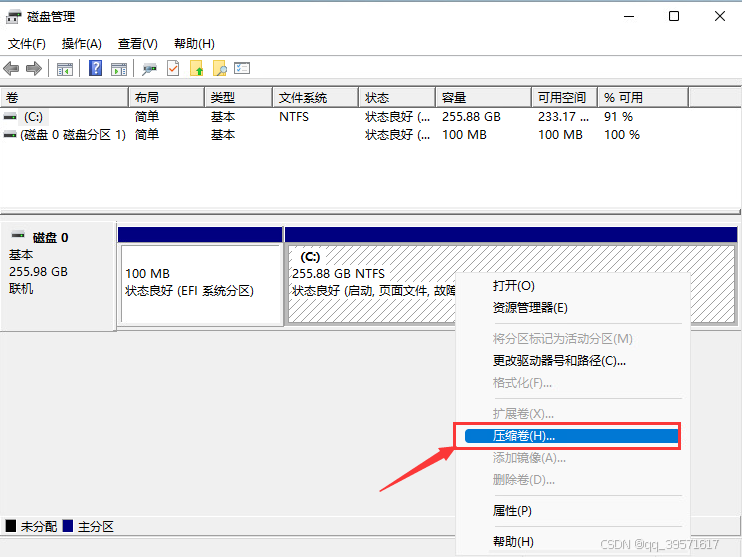
Task: Select 压缩卷(H)... in the context menu
Action: tap(572, 436)
